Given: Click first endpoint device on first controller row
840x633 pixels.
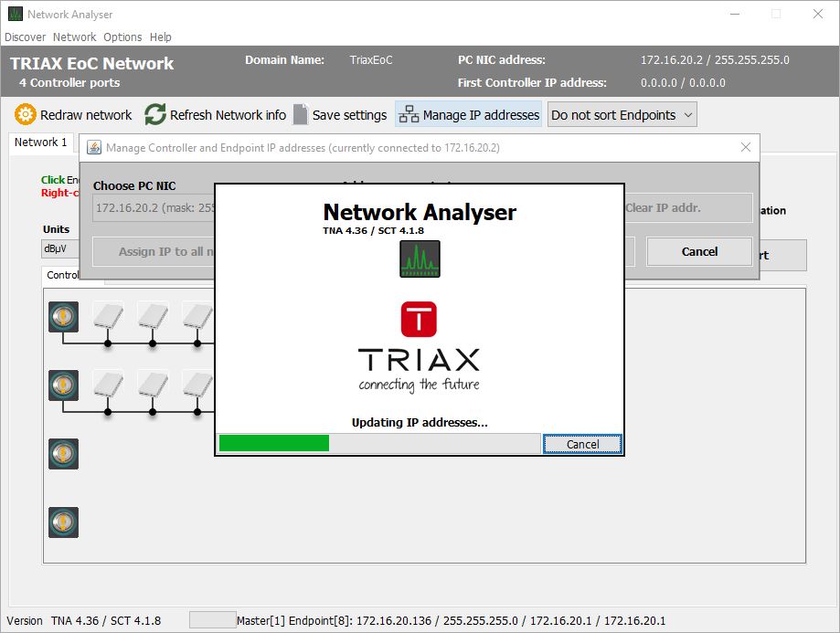Looking at the screenshot, I should [108, 316].
